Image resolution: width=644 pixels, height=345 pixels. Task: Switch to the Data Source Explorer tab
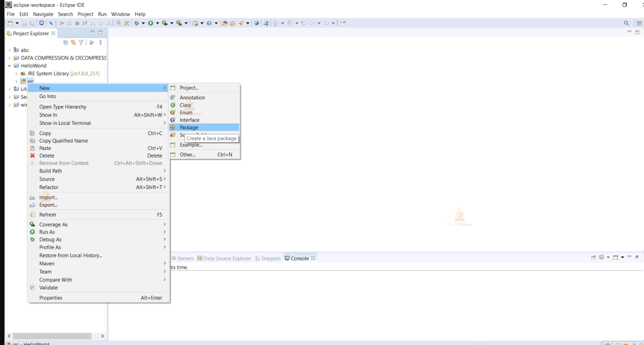(224, 258)
